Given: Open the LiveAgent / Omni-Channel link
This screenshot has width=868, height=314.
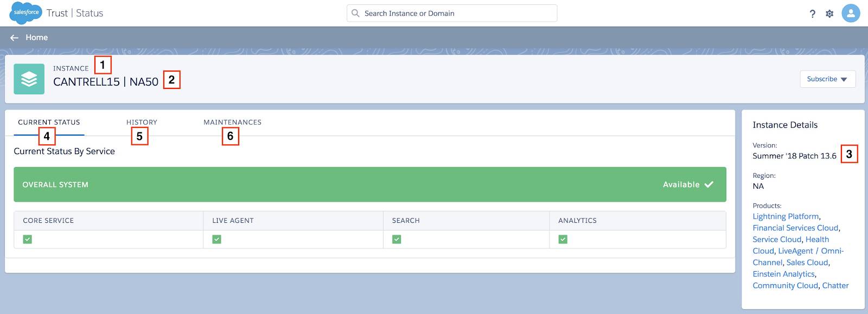Looking at the screenshot, I should pyautogui.click(x=810, y=251).
